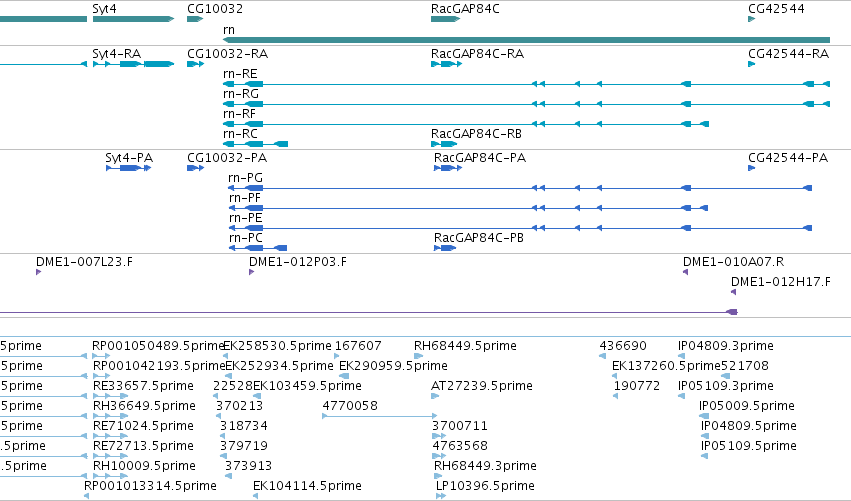Select the rn-RF transcript label

[x=239, y=114]
